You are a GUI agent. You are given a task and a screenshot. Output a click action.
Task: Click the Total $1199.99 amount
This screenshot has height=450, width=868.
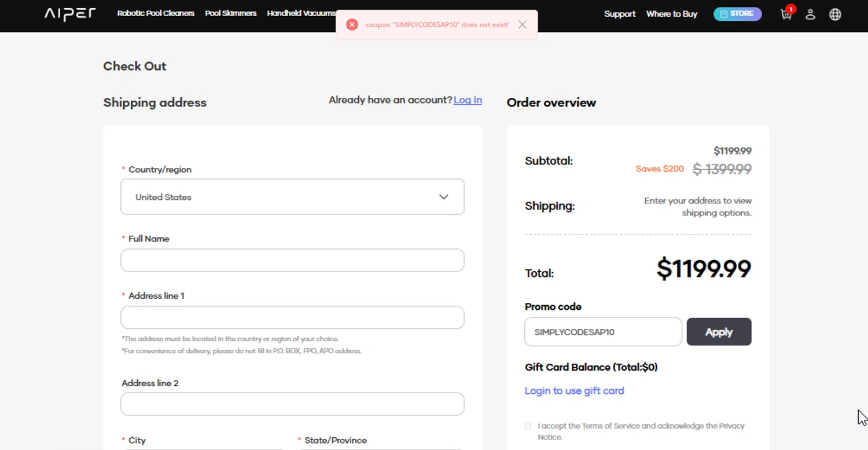pos(704,269)
